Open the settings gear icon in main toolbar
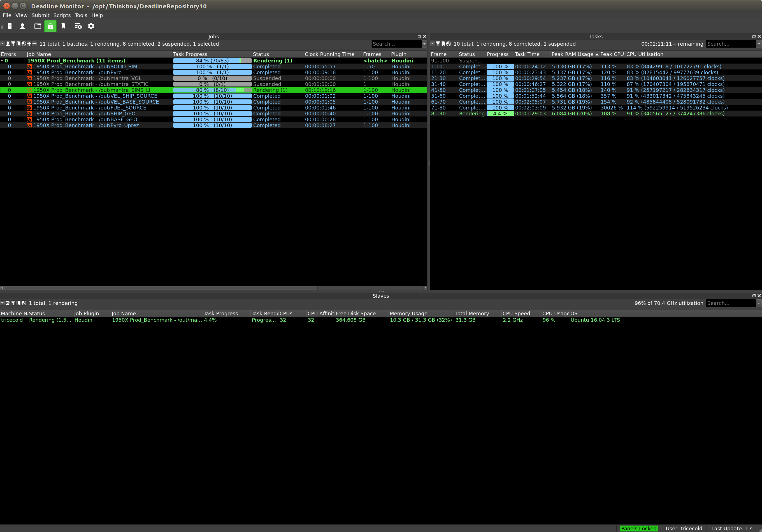This screenshot has height=532, width=762. coord(91,26)
